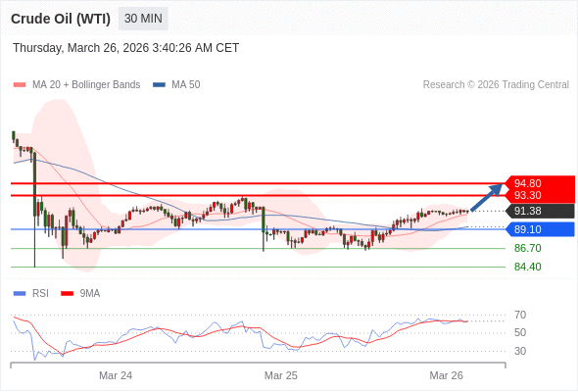Click the RSI 50 axis level label
Image resolution: width=578 pixels, height=392 pixels.
point(520,332)
